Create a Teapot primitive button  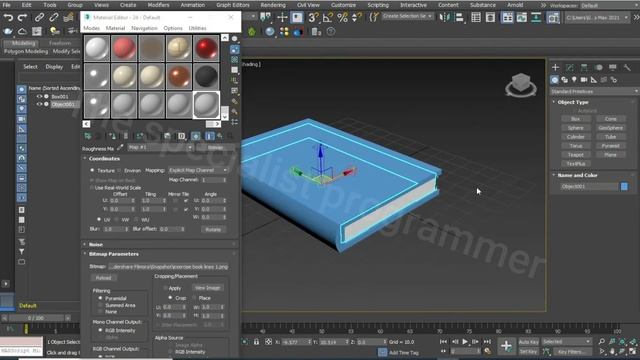pos(575,155)
